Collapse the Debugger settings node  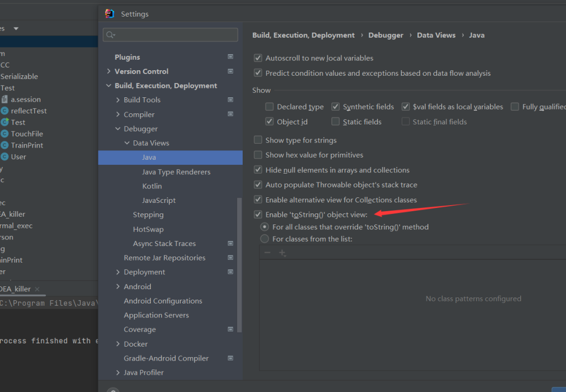[x=118, y=129]
